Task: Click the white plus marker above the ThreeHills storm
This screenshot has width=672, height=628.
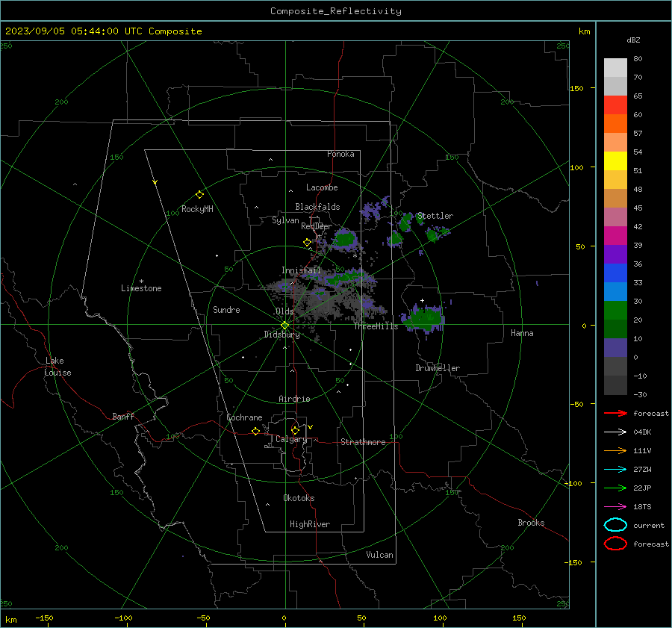Action: (422, 300)
